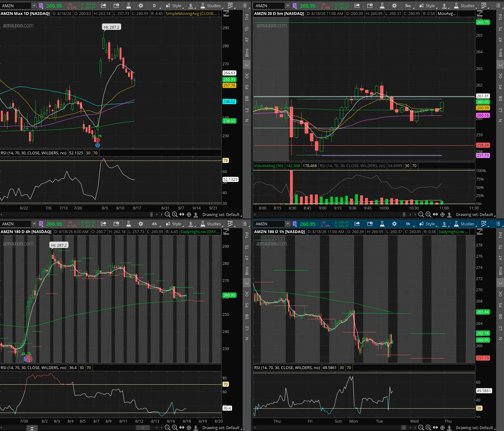Toggle the curve icon beside the daily chart header

coord(226,13)
